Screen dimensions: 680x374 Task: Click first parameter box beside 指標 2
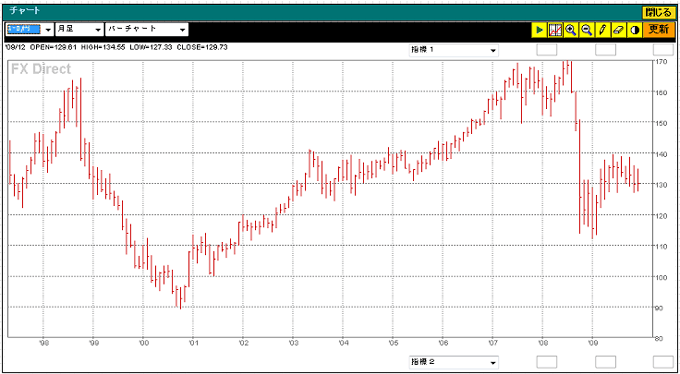(x=547, y=362)
